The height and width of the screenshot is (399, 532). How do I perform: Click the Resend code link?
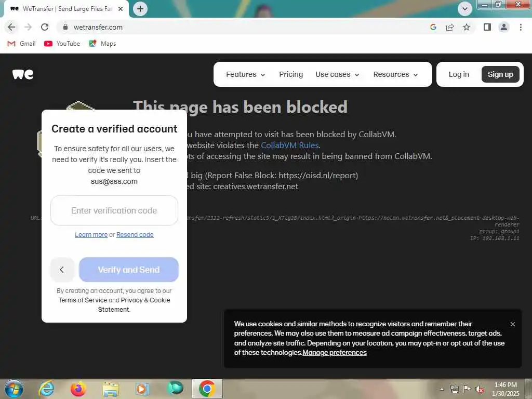click(135, 235)
